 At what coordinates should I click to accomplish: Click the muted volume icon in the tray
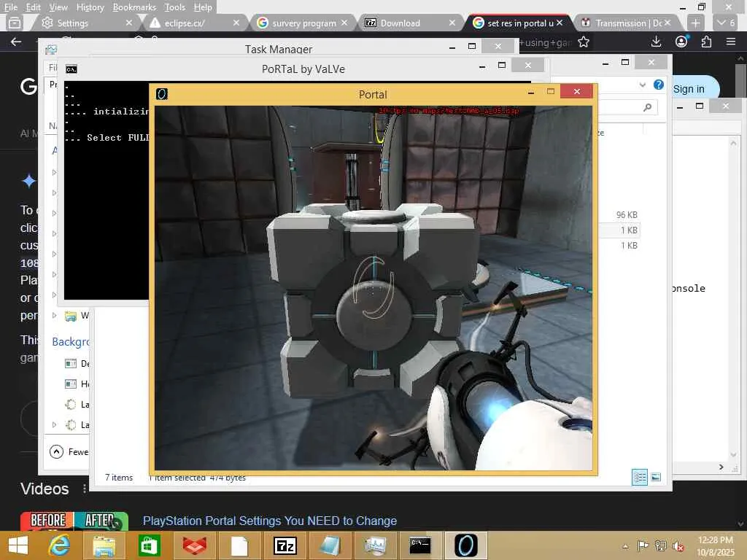click(678, 545)
